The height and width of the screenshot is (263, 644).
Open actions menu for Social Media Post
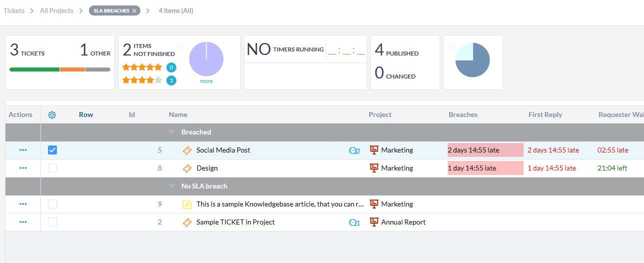[23, 150]
